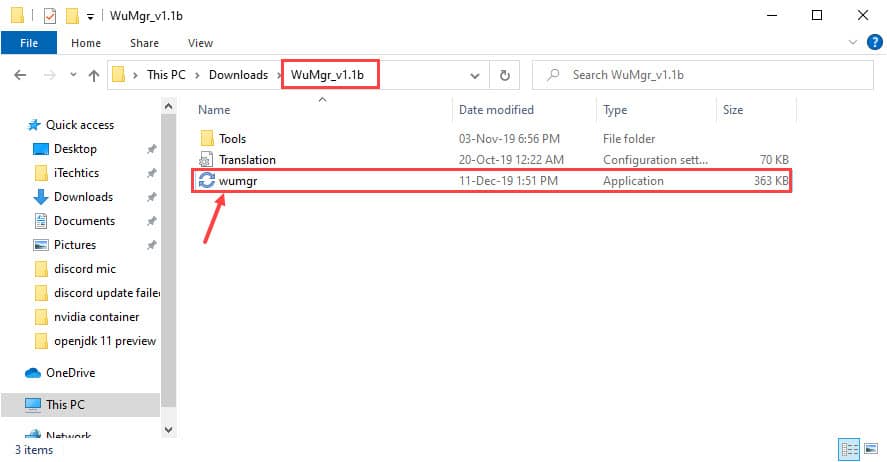Expand the address bar history dropdown
Viewport: 887px width, 462px height.
[x=475, y=75]
